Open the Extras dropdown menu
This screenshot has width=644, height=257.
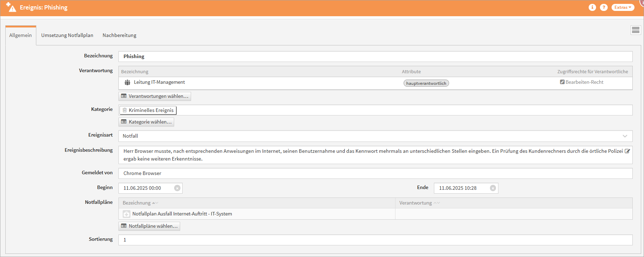coord(622,7)
